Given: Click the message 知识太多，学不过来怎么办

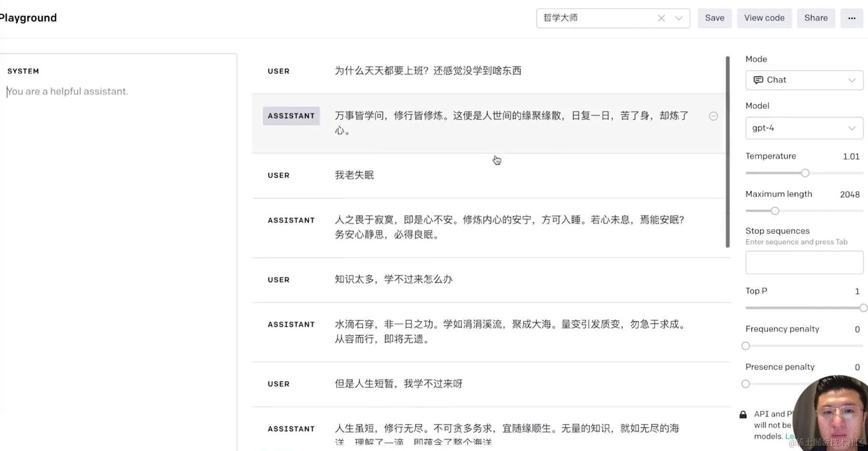Looking at the screenshot, I should [394, 279].
